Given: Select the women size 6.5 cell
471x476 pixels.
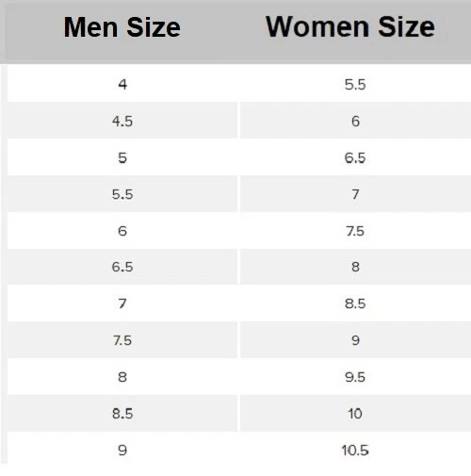Looking at the screenshot, I should (x=355, y=157).
